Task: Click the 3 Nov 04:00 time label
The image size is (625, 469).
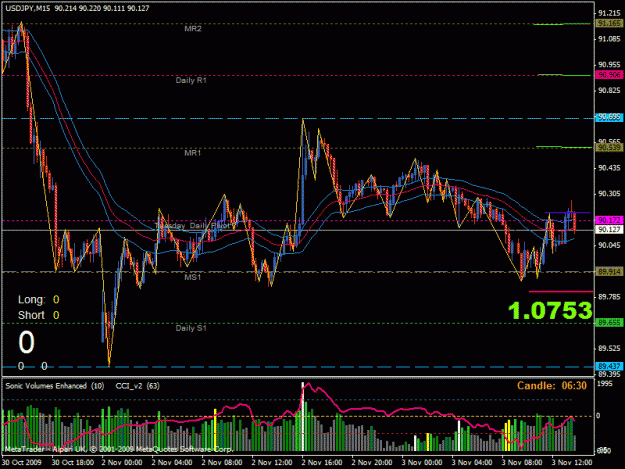Action: [472, 463]
